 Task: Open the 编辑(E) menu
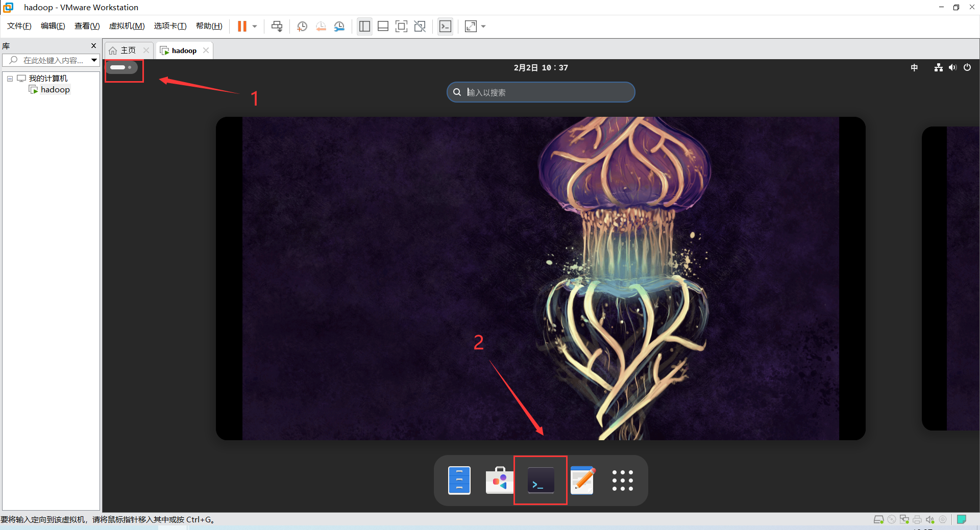tap(53, 26)
